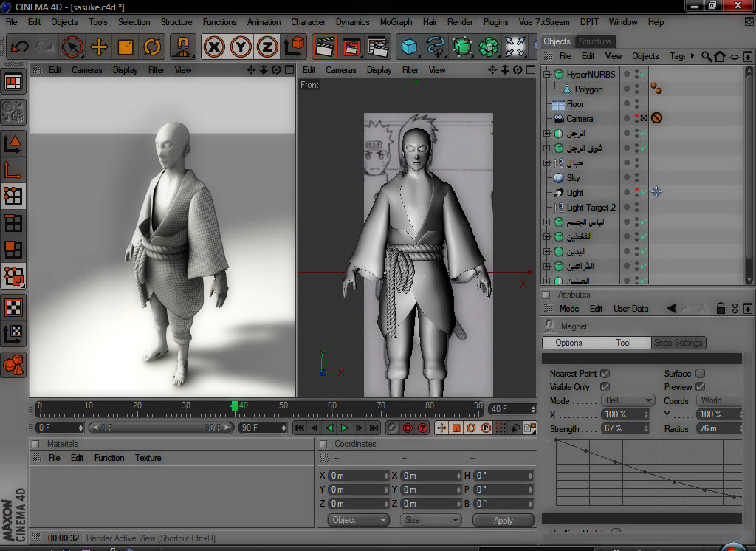Select the Texture mode checkerboard icon

[13, 308]
